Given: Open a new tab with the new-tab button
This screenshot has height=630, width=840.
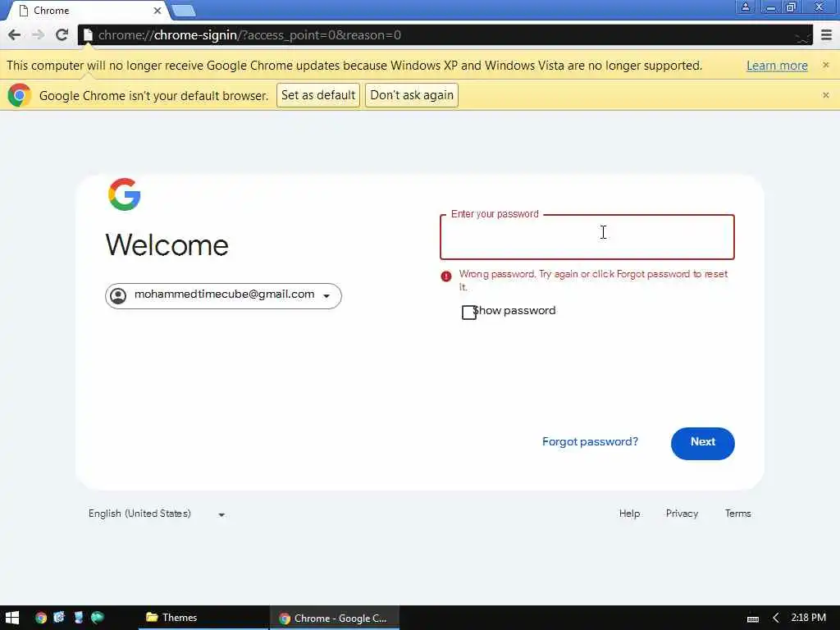Looking at the screenshot, I should coord(184,11).
